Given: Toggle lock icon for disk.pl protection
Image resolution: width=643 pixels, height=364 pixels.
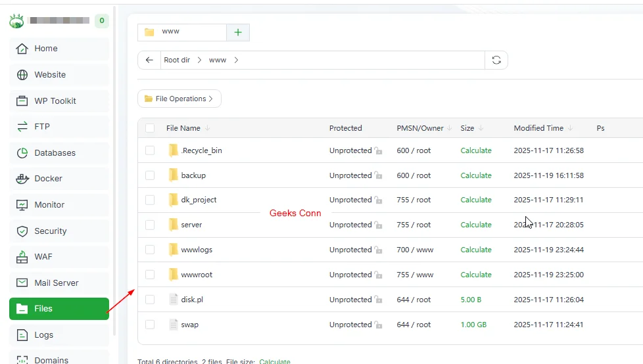Looking at the screenshot, I should coord(378,300).
